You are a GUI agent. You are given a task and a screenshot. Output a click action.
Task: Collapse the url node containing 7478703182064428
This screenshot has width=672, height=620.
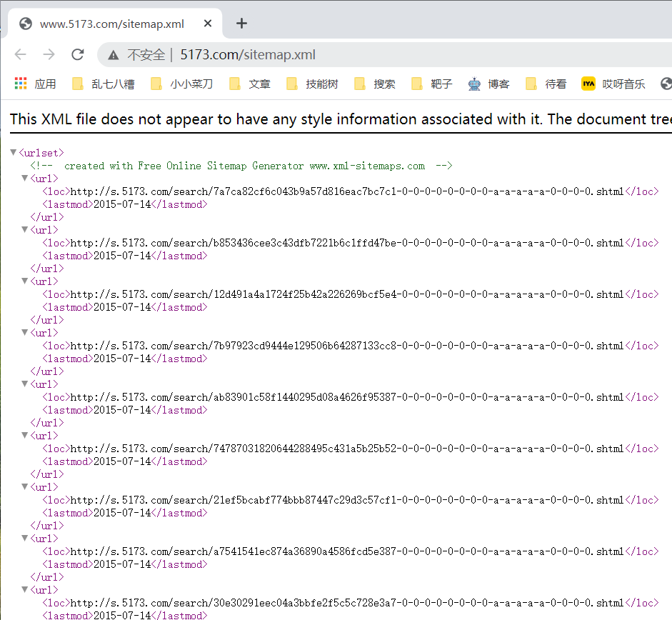[25, 435]
